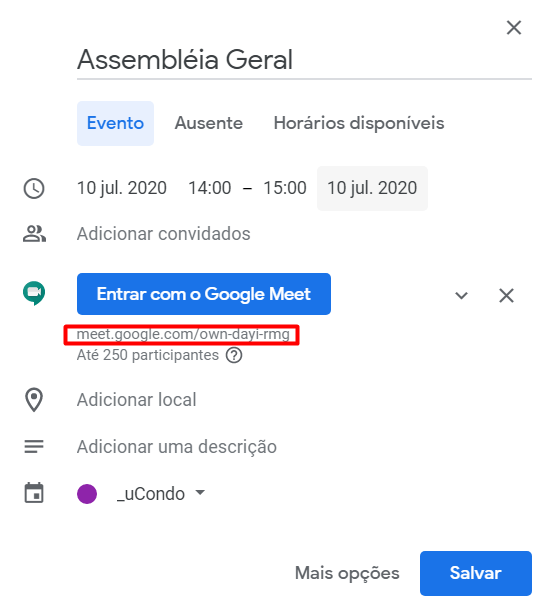Switch to the Ausente tab

pyautogui.click(x=208, y=123)
